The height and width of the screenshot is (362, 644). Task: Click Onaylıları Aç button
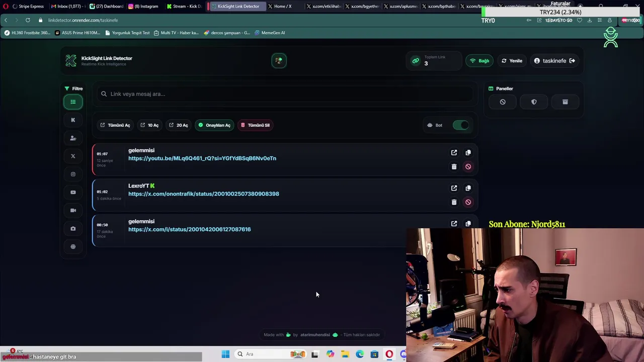tap(214, 125)
